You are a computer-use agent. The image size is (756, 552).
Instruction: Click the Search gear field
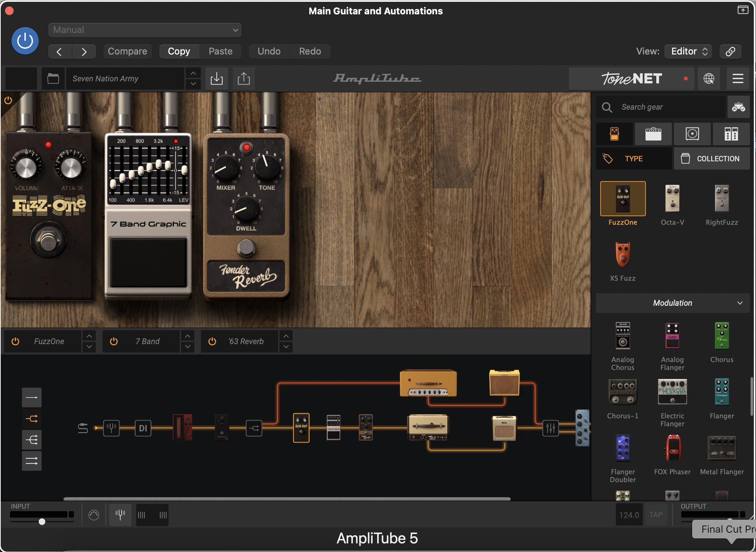(x=661, y=107)
